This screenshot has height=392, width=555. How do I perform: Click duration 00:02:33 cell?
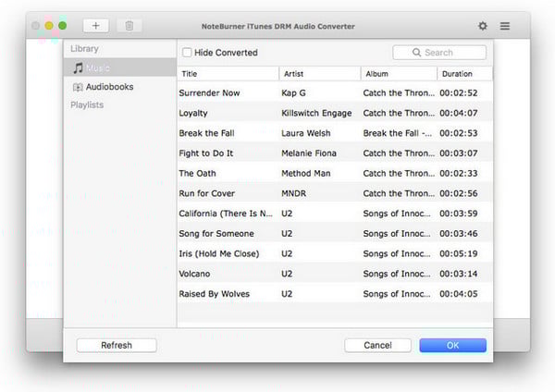point(459,174)
